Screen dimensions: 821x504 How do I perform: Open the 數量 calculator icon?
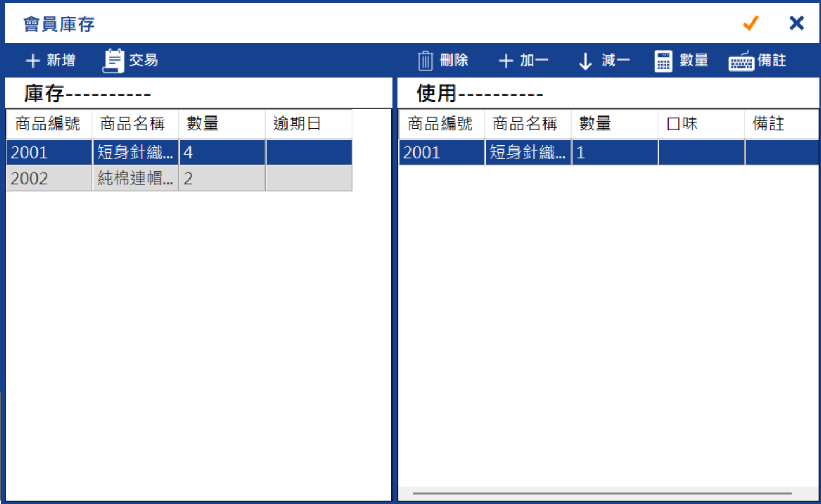(x=663, y=61)
